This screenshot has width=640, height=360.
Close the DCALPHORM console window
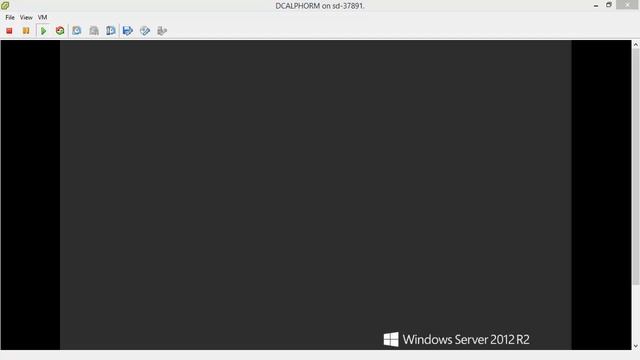[x=627, y=5]
